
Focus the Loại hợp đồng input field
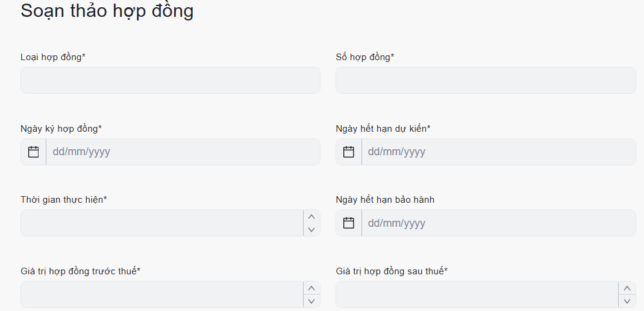pyautogui.click(x=170, y=81)
